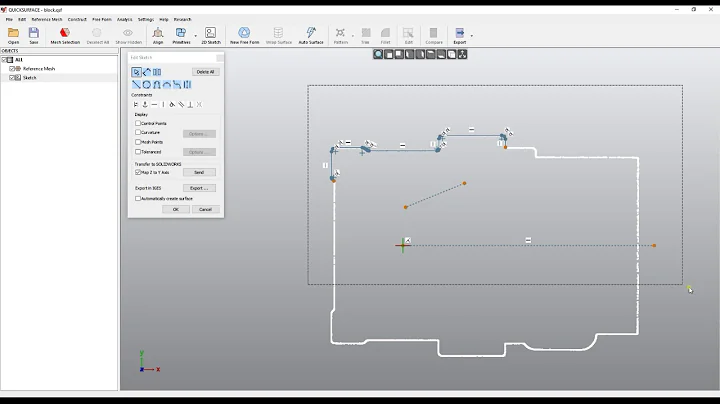Apply the horizontal constraint

click(154, 105)
